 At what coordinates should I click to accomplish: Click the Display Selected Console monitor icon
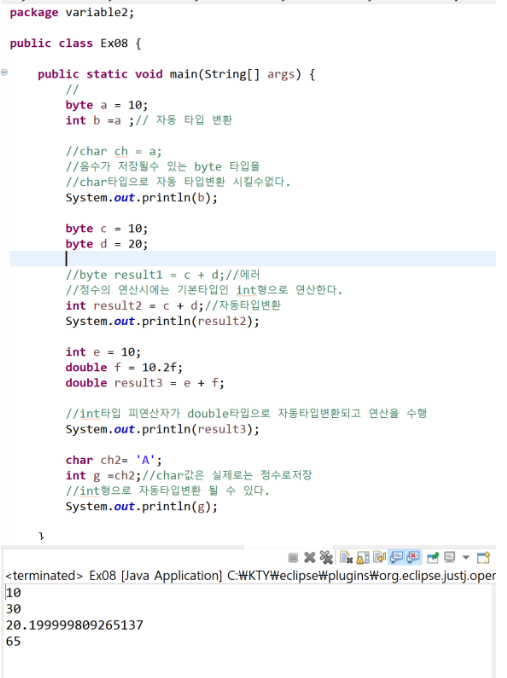pos(450,558)
